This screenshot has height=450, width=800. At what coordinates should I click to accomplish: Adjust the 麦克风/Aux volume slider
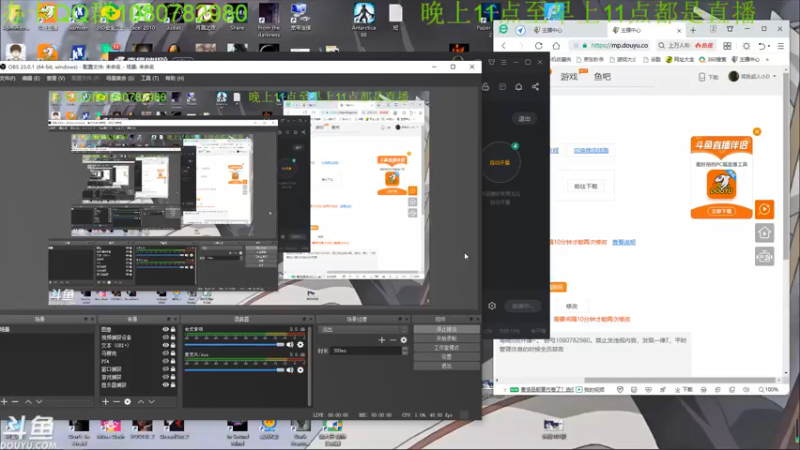coord(234,370)
